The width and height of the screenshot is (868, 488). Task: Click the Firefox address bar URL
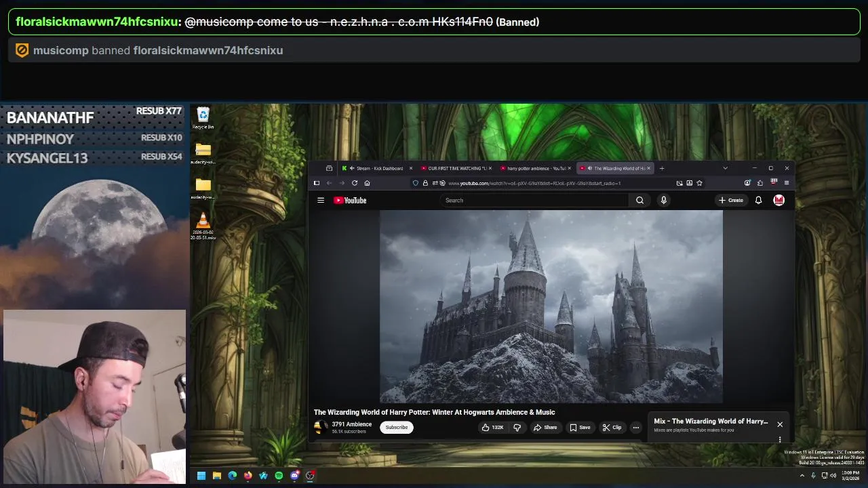534,183
